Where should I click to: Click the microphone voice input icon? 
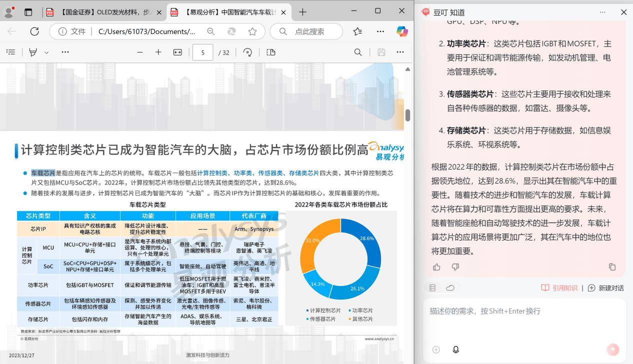pos(455,349)
